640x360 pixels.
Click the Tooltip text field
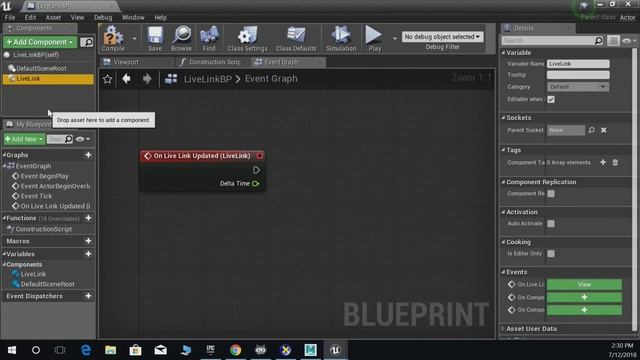pos(578,75)
